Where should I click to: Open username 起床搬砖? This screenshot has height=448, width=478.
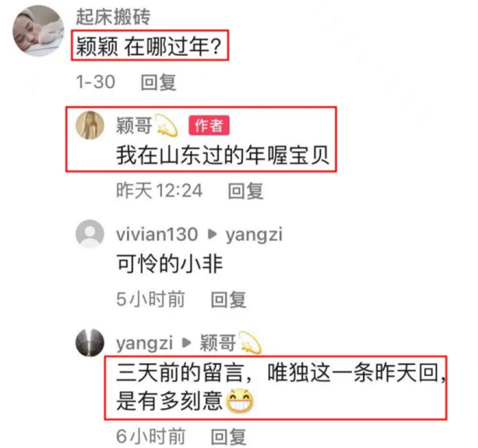pos(113,16)
